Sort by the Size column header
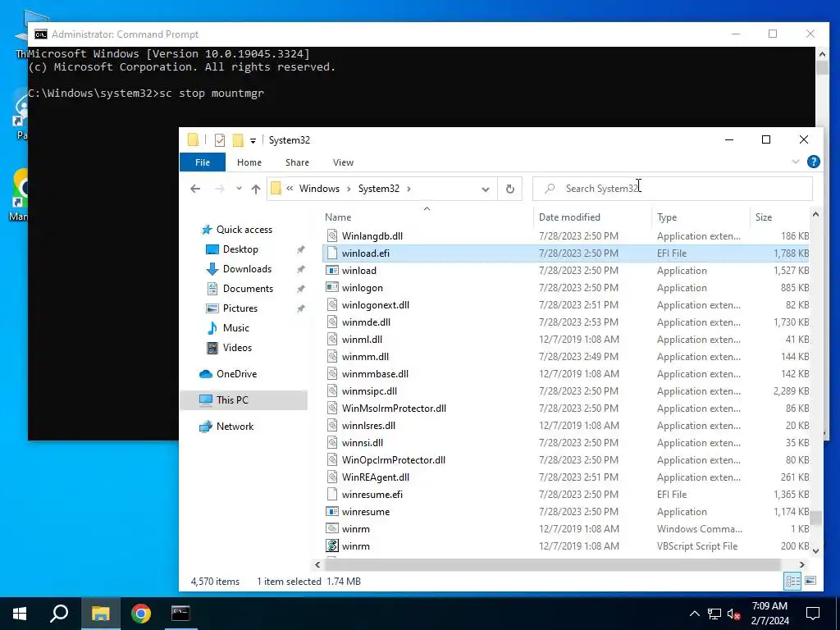 coord(764,217)
